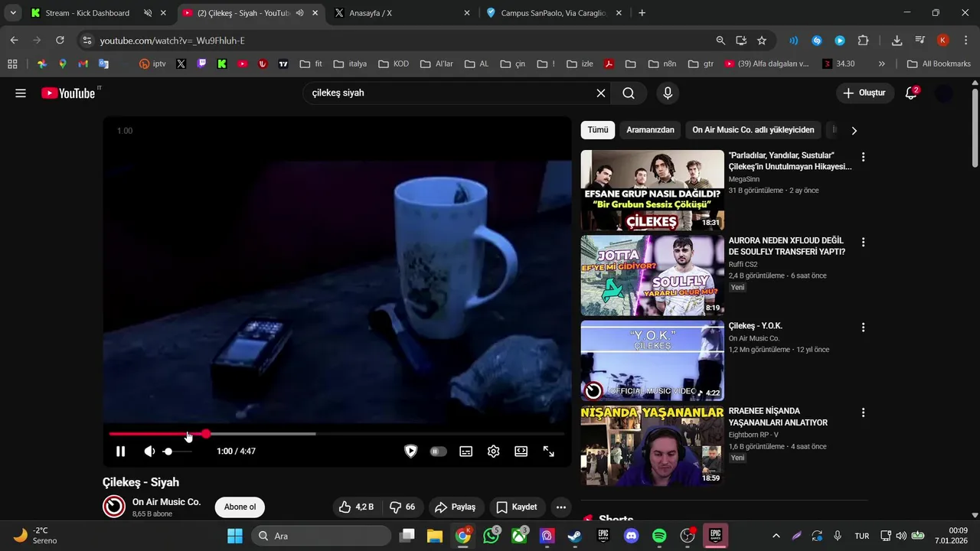
Task: Toggle the autoplay switch
Action: (x=438, y=452)
